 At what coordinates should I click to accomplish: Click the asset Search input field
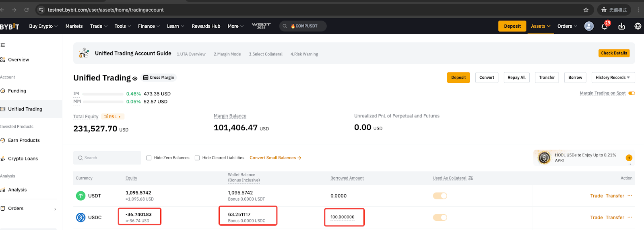pyautogui.click(x=107, y=158)
